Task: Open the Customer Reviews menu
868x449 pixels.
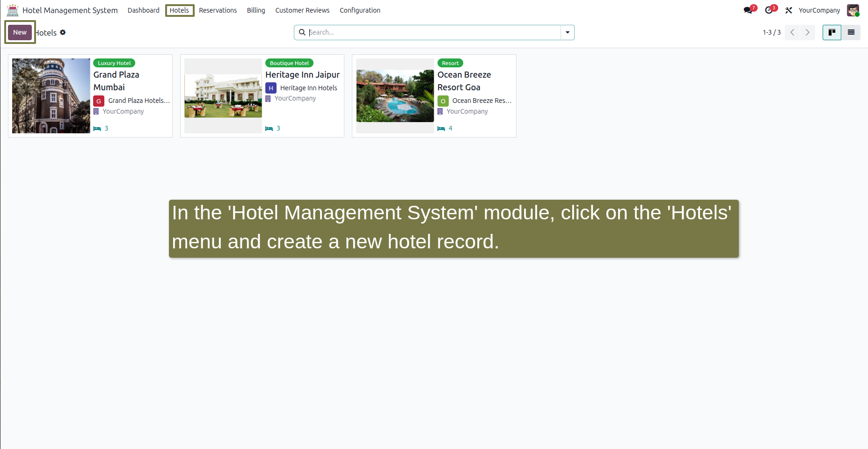Action: pos(302,10)
